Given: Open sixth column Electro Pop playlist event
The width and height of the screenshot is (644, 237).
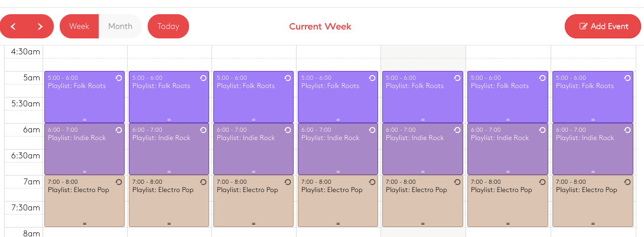Looking at the screenshot, I should [x=508, y=202].
